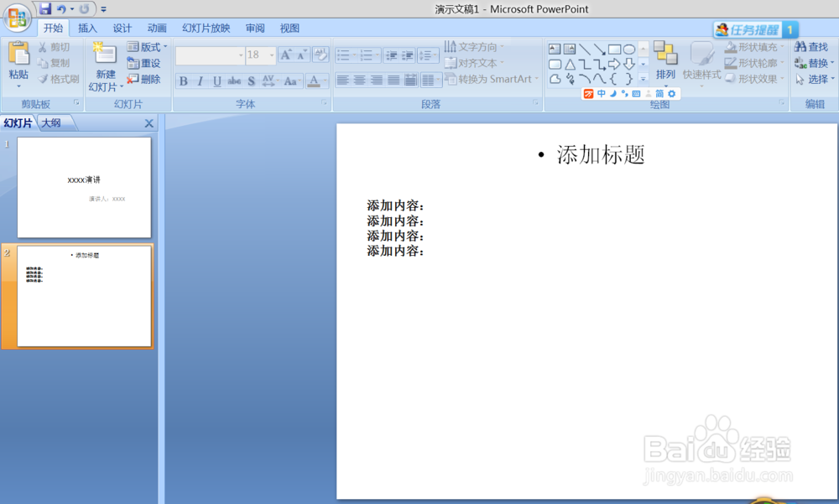Open the font dialog launcher
The height and width of the screenshot is (504, 839).
pyautogui.click(x=324, y=102)
